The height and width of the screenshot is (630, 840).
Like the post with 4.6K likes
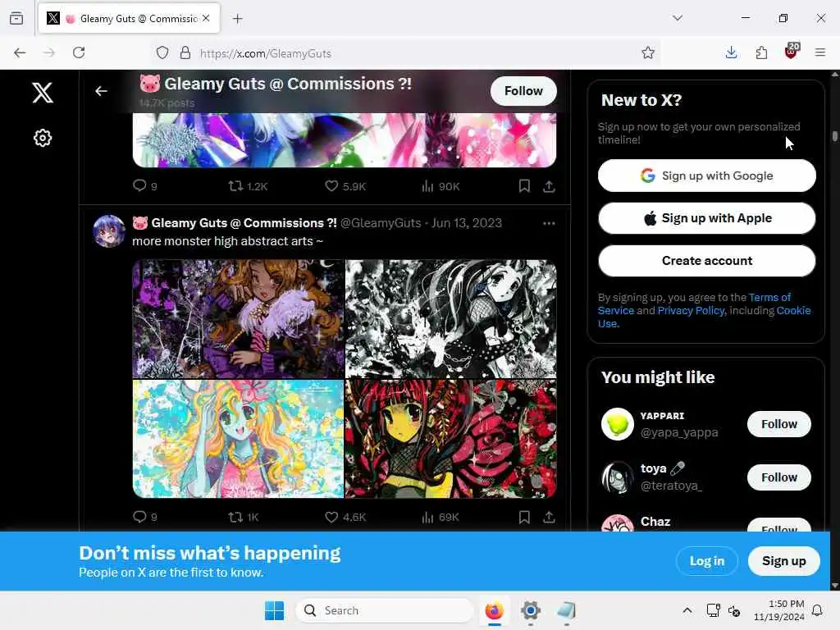[x=345, y=517]
